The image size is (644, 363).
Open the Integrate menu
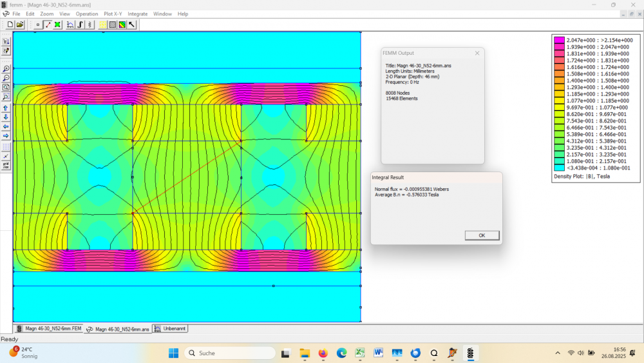(x=137, y=14)
